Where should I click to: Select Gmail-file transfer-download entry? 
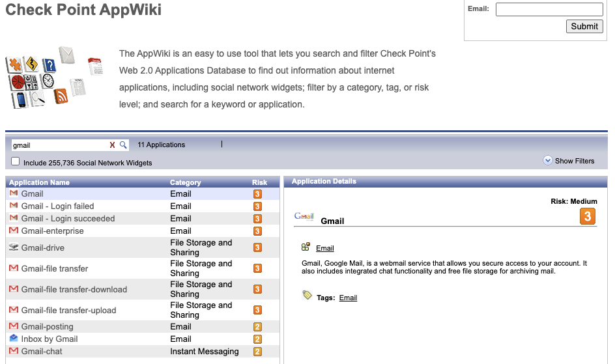(143, 289)
